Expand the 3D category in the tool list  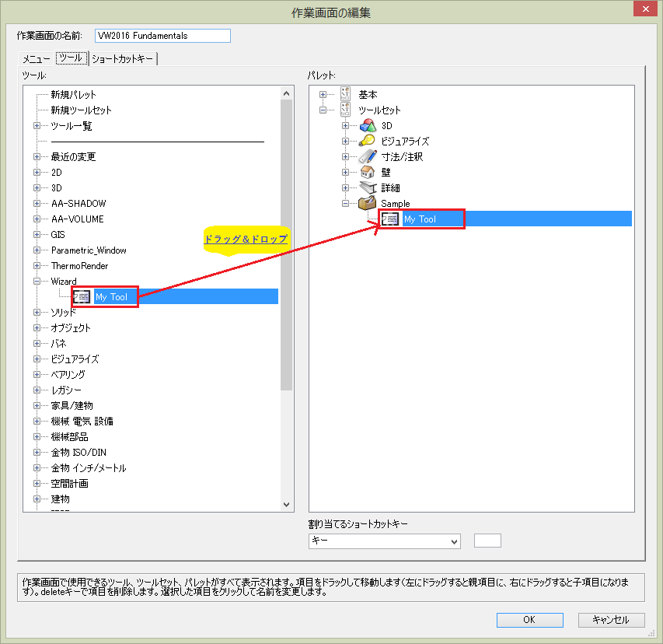coord(37,187)
